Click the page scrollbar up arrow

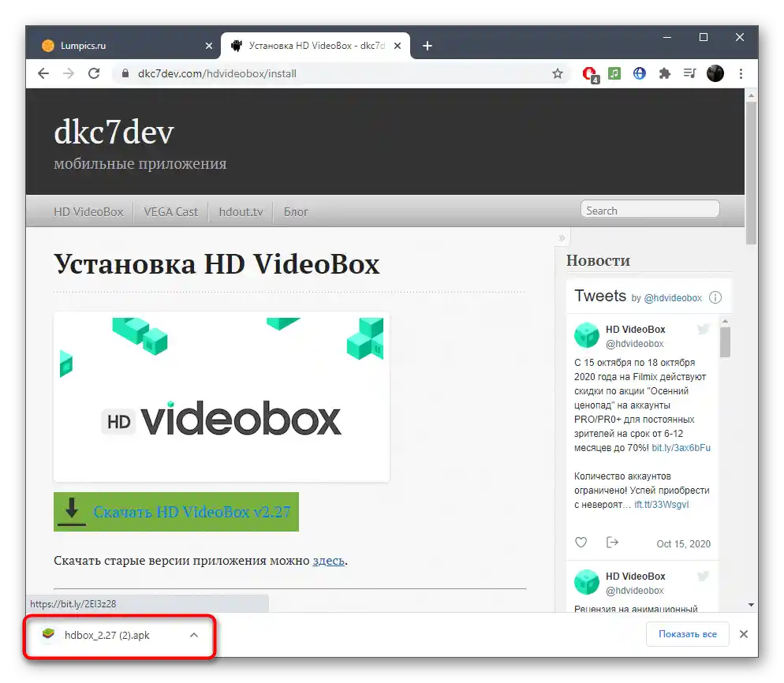coord(751,95)
